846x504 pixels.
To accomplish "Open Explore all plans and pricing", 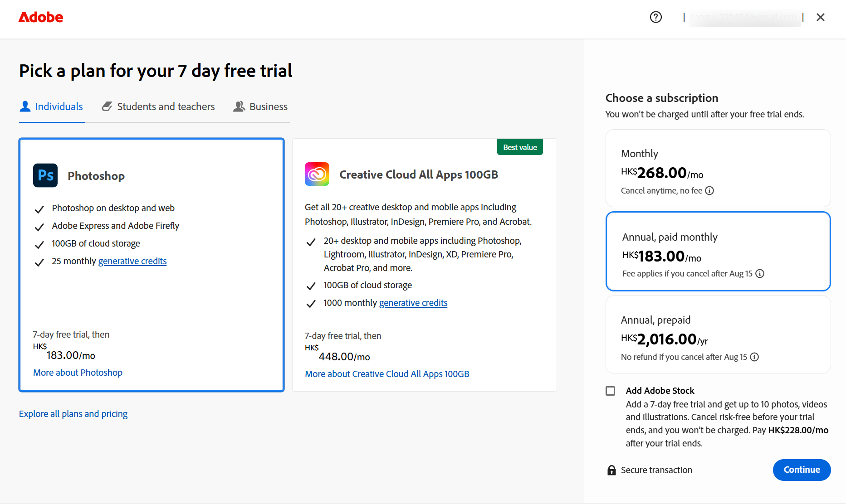I will pos(73,414).
